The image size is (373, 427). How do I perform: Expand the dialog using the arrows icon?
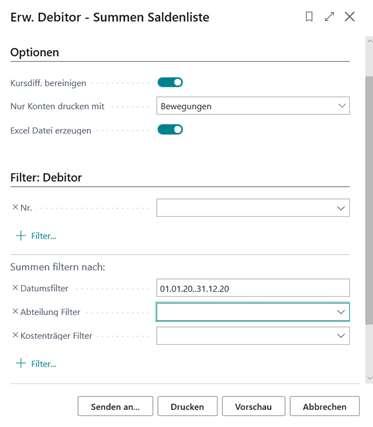[329, 16]
